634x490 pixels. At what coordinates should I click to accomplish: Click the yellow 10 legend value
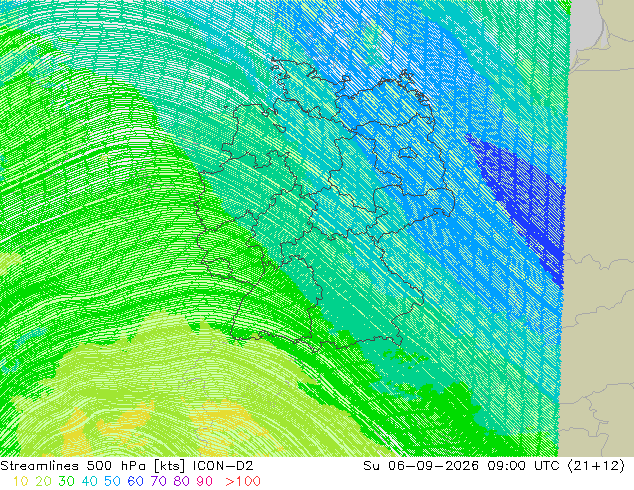pyautogui.click(x=21, y=481)
